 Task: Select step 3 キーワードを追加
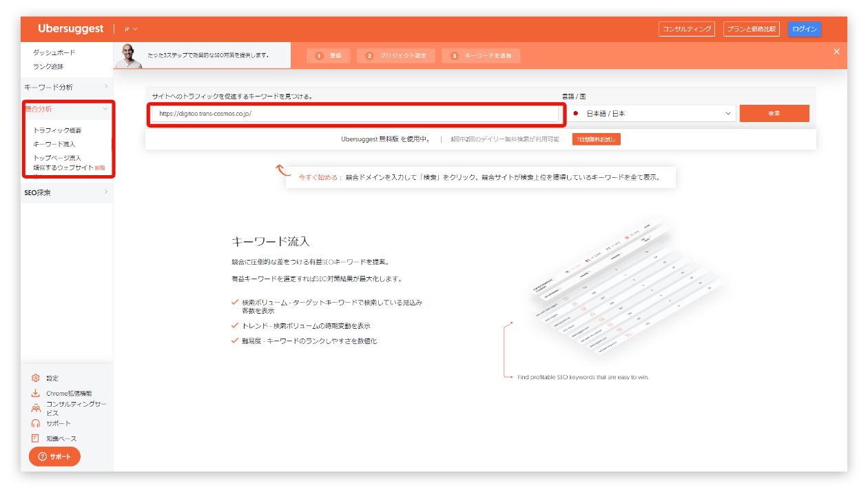click(481, 56)
